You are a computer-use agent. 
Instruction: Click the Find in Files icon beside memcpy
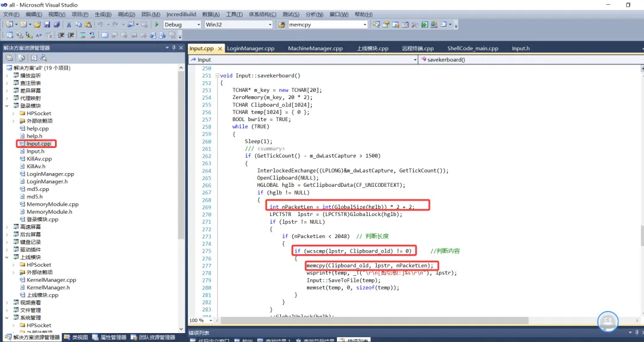coord(281,24)
